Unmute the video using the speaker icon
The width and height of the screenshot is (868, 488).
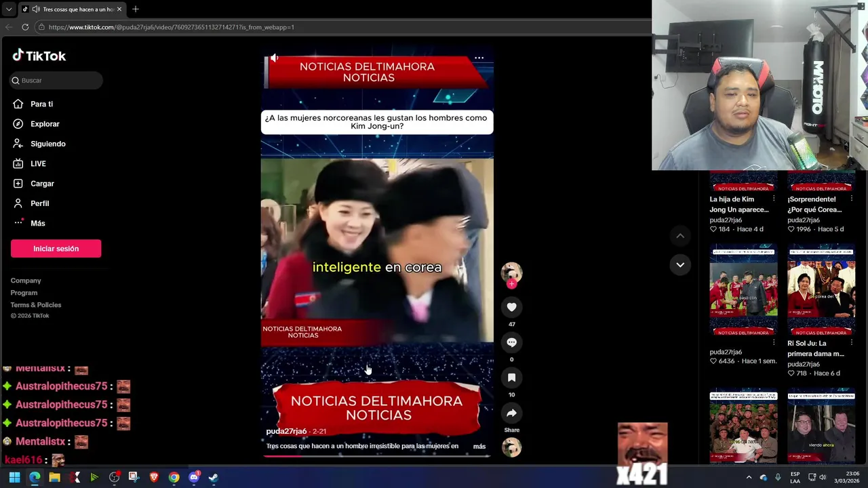point(274,58)
